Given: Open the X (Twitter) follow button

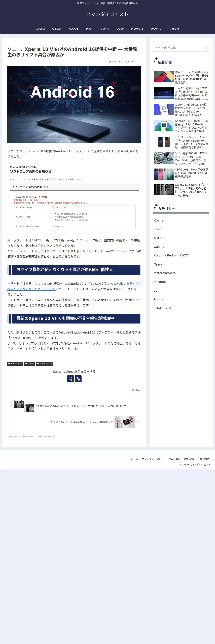Looking at the screenshot, I should [71, 379].
